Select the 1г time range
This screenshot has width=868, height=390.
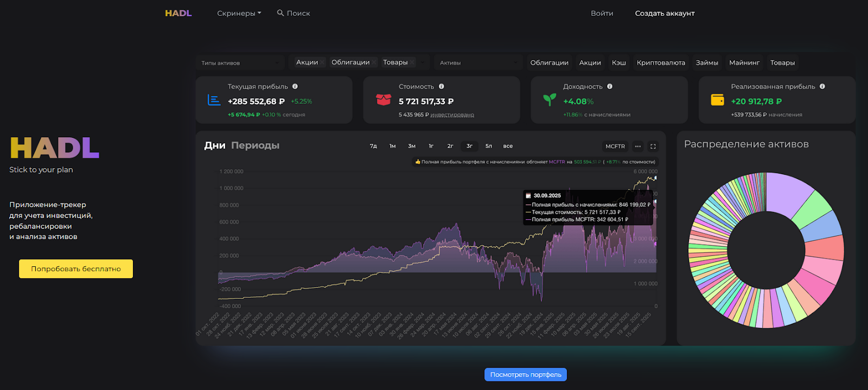point(431,146)
